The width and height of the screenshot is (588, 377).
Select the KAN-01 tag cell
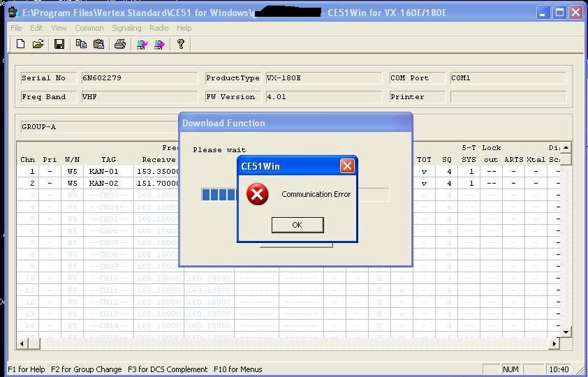click(108, 171)
